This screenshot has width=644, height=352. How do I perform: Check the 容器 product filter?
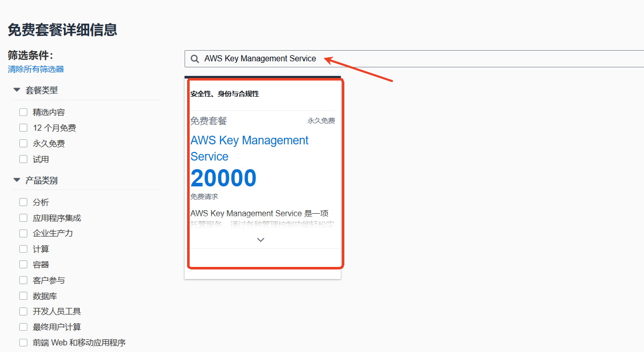23,264
